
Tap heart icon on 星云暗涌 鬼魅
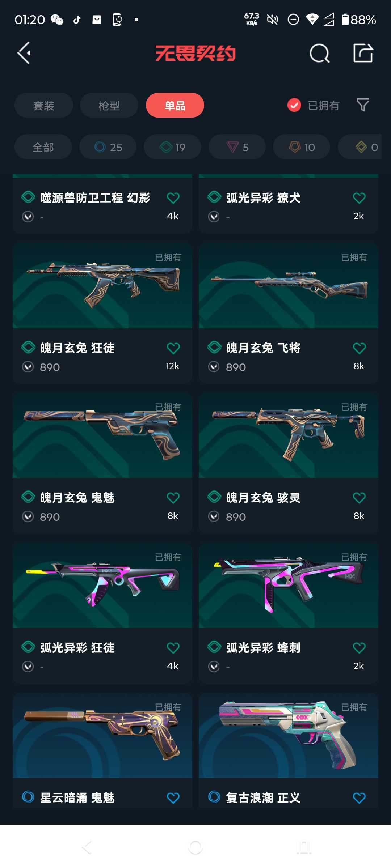[173, 798]
